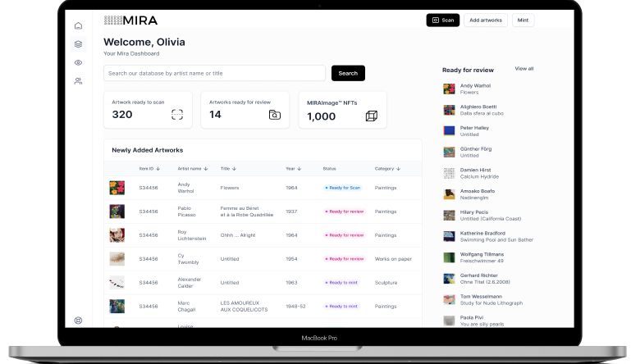Viewport: 631px width, 364px height.
Task: Click the cube icon beside 1,000 NFTs
Action: (372, 116)
